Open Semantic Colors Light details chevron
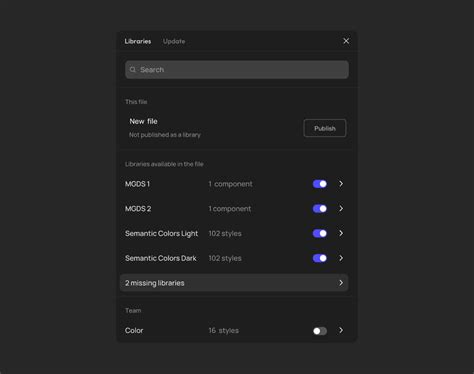 click(x=341, y=233)
